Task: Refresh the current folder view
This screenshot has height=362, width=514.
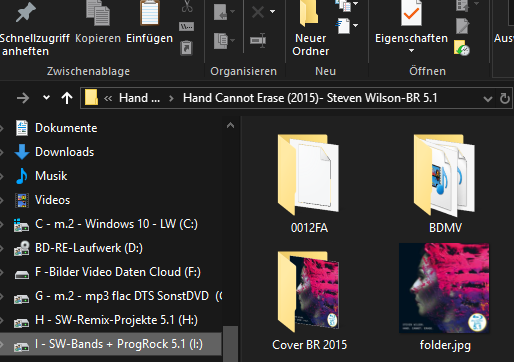Action: (x=505, y=98)
